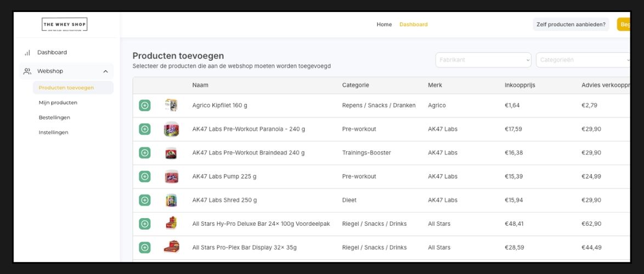Open the Categorieën dropdown
This screenshot has height=274, width=644.
(584, 60)
